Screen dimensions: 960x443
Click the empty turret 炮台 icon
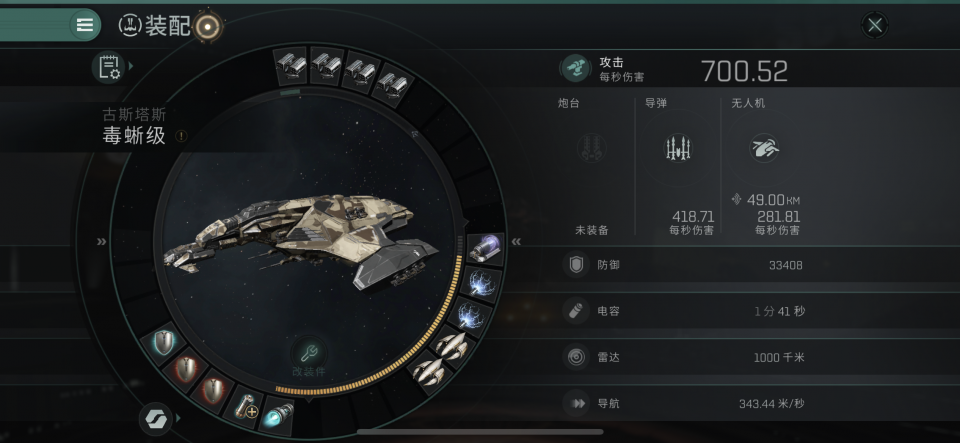click(x=591, y=148)
